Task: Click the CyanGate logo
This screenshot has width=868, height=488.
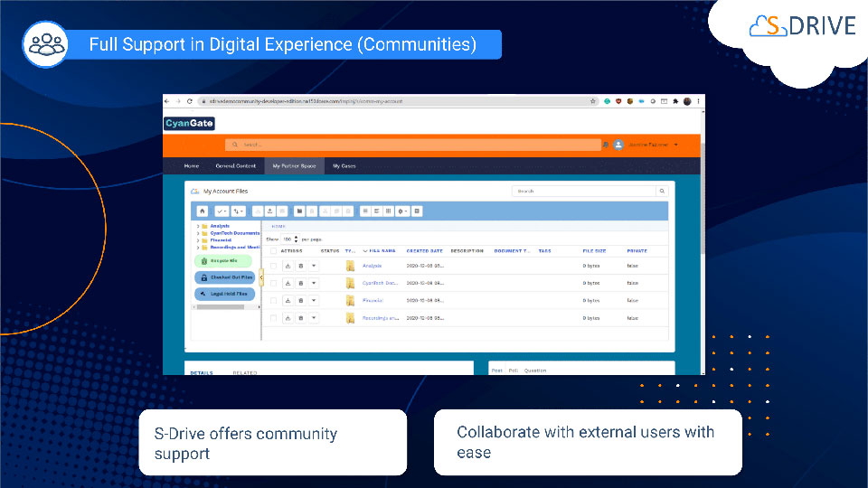Action: pos(189,124)
